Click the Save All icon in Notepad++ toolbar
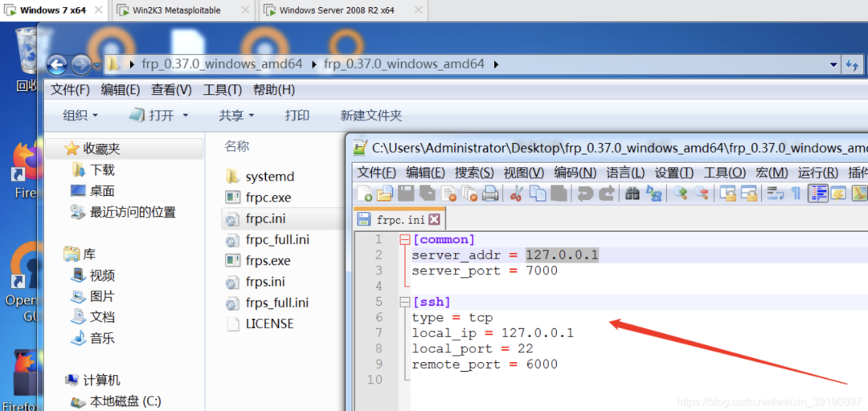The image size is (868, 411). 427,193
